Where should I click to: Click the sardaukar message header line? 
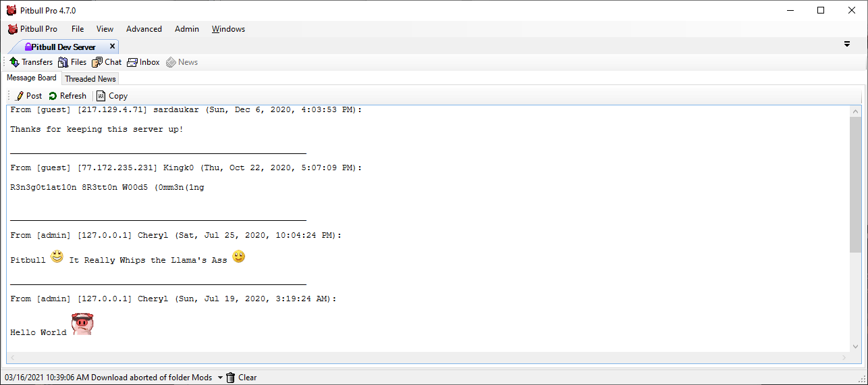[186, 109]
